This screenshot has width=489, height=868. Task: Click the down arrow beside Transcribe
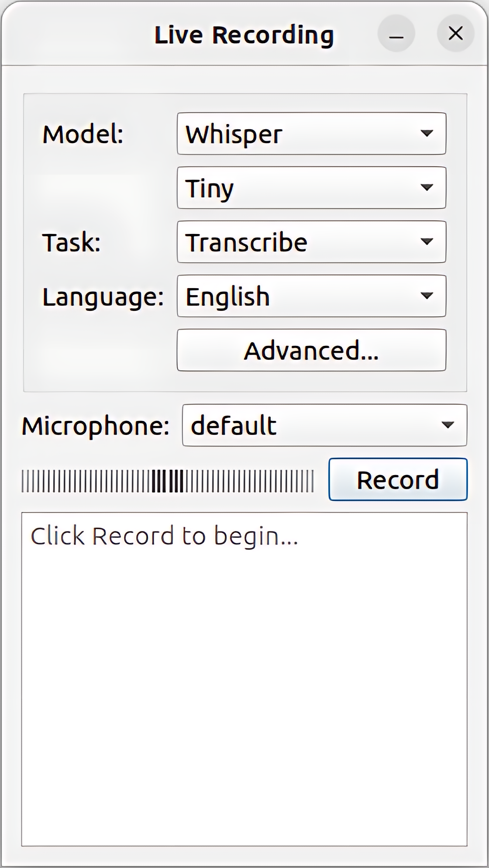point(427,241)
